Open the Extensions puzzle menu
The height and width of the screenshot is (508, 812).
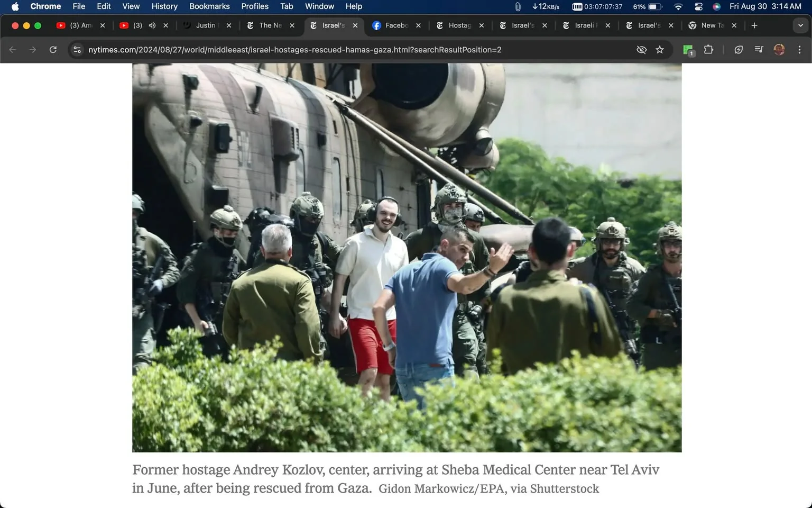coord(708,50)
